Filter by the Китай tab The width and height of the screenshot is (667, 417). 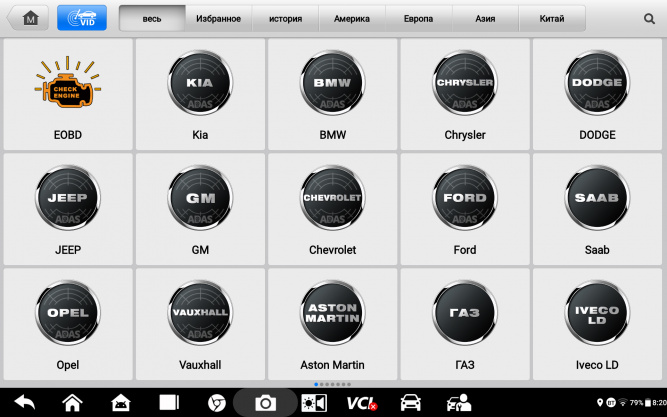552,18
